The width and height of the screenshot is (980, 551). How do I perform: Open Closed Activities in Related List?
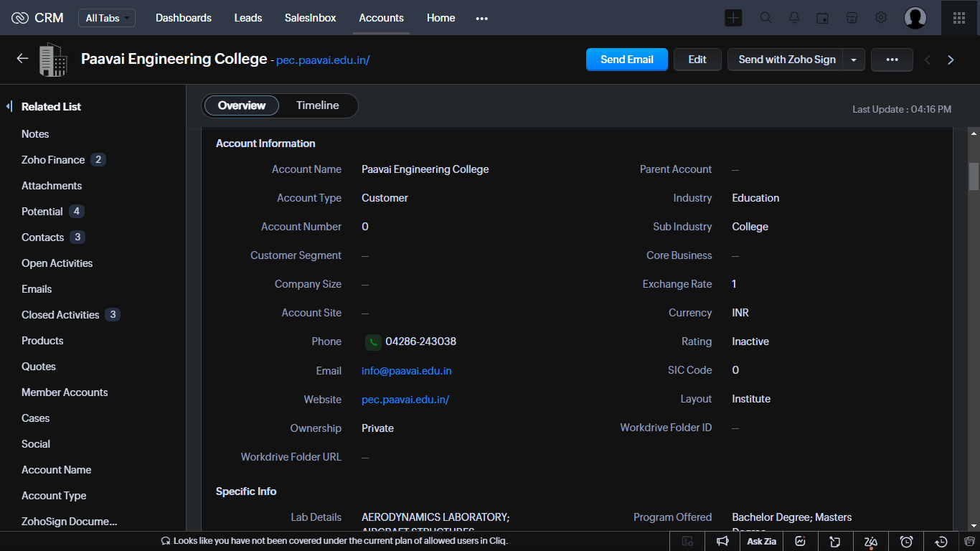(60, 315)
